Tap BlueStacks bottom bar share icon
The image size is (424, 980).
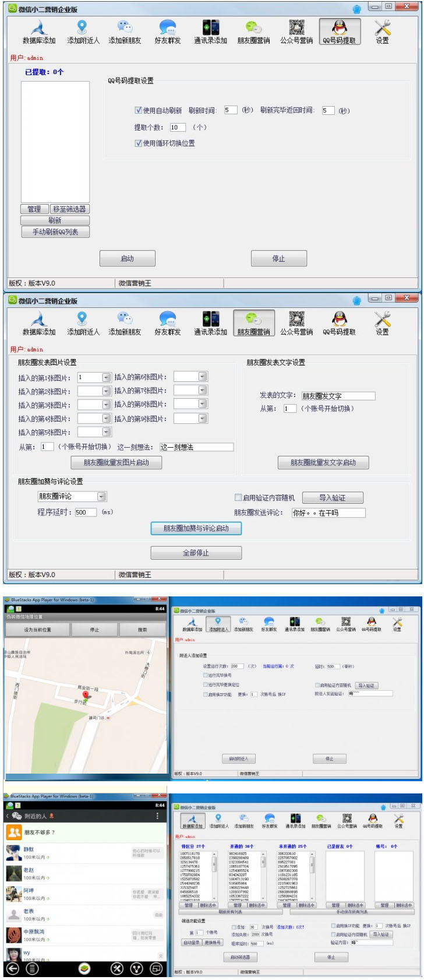point(137,968)
